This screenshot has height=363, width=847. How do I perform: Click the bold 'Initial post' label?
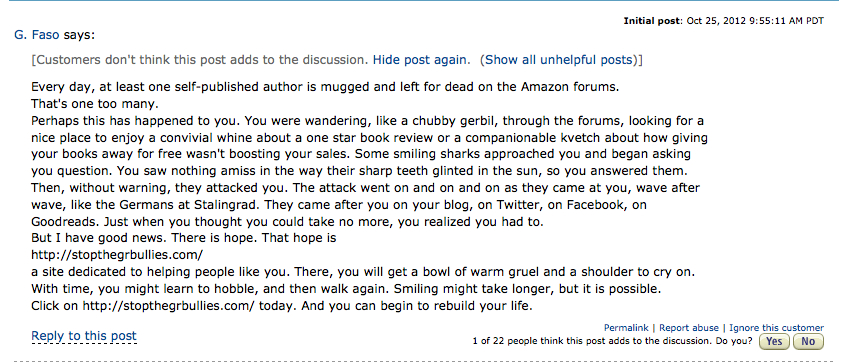[653, 21]
